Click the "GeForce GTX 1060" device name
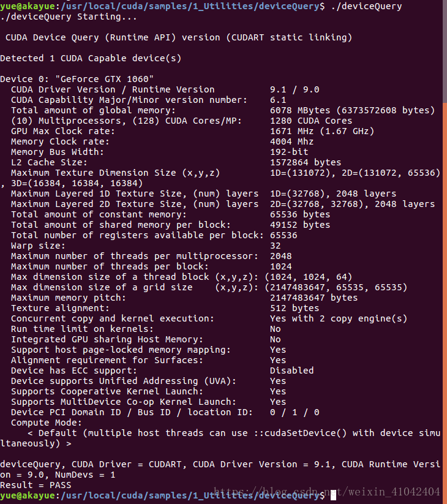 coord(105,79)
